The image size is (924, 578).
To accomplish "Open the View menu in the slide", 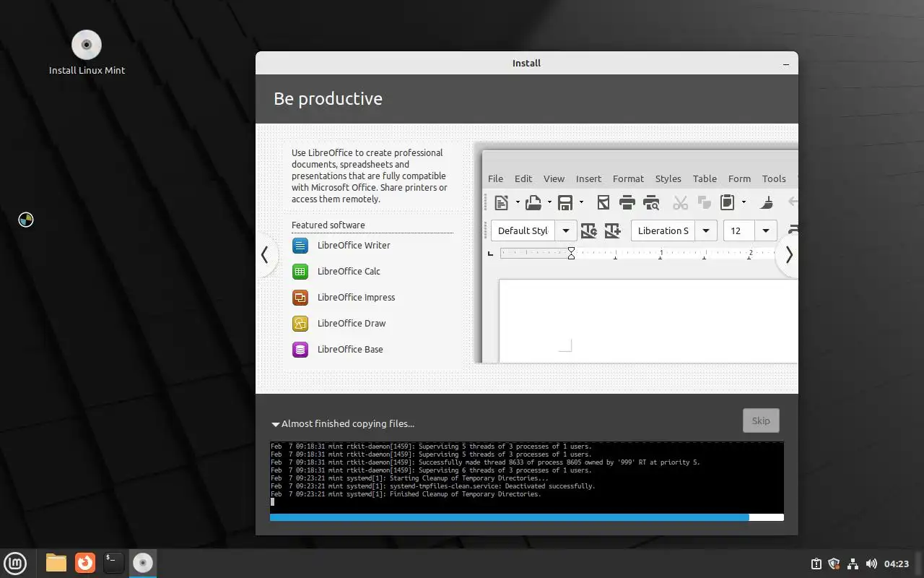I will click(x=554, y=178).
